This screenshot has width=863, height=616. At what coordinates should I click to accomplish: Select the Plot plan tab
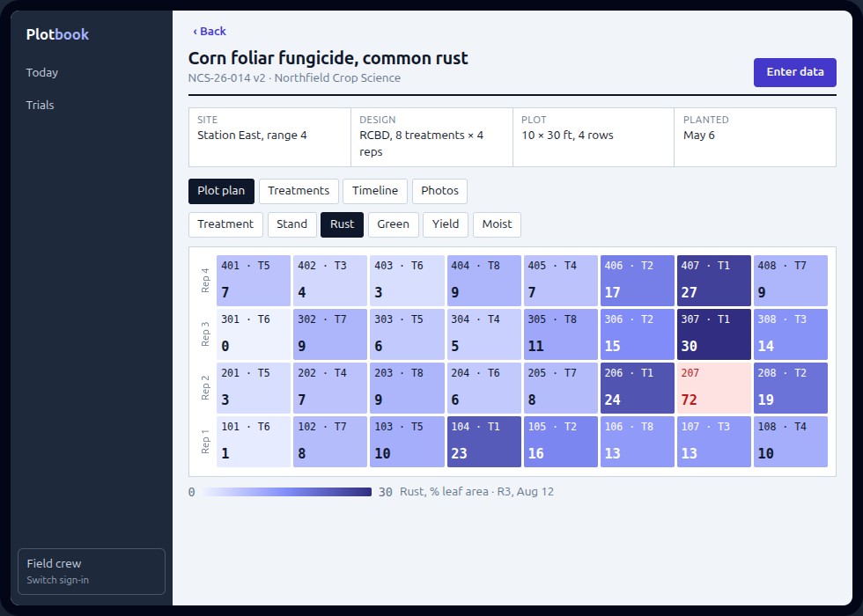tap(221, 191)
